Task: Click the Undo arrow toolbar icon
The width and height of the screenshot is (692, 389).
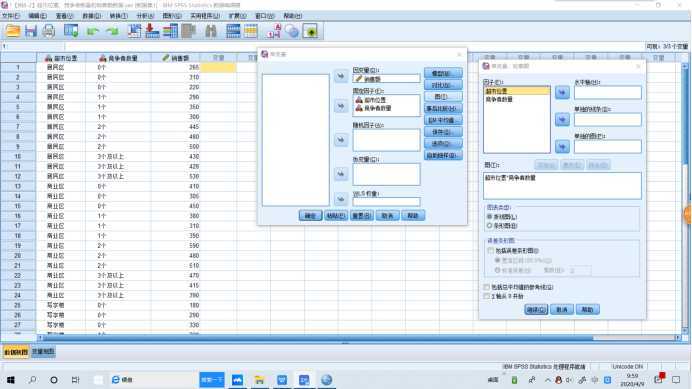Action: tap(93, 31)
